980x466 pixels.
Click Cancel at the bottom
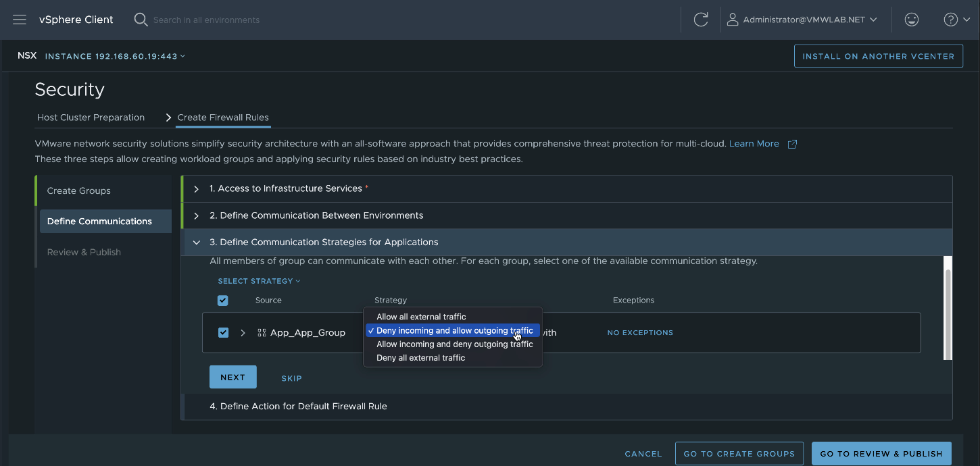[643, 454]
